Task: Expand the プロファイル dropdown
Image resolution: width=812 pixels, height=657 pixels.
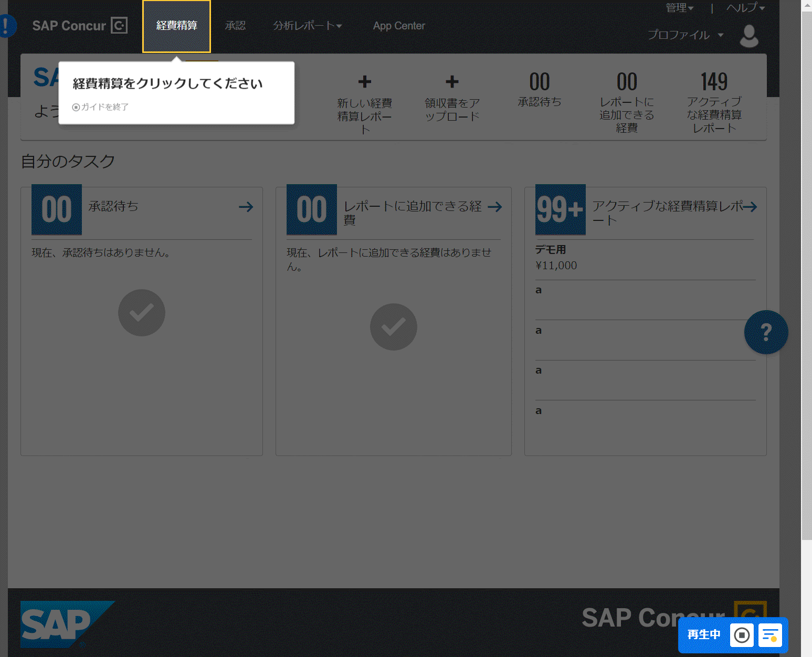Action: click(x=685, y=35)
